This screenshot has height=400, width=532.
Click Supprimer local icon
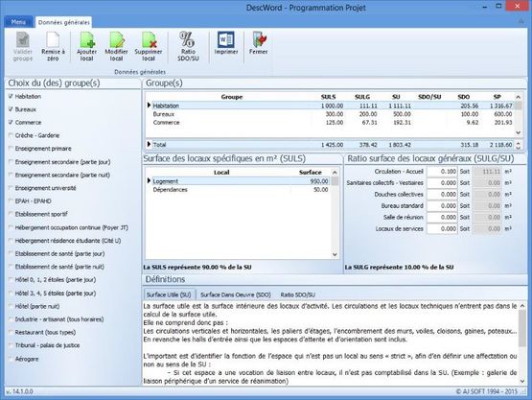click(x=149, y=46)
